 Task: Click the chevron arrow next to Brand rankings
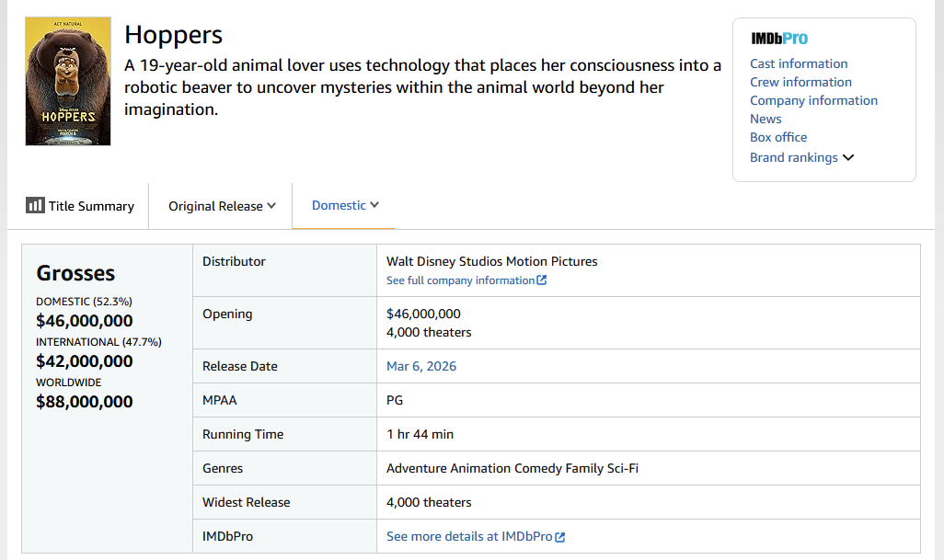click(x=848, y=157)
